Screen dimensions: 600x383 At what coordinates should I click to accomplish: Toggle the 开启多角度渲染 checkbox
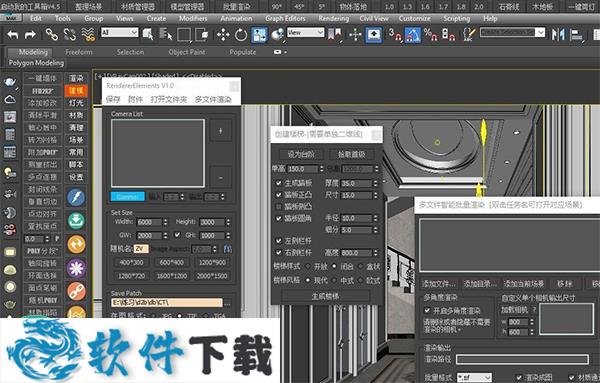(427, 310)
